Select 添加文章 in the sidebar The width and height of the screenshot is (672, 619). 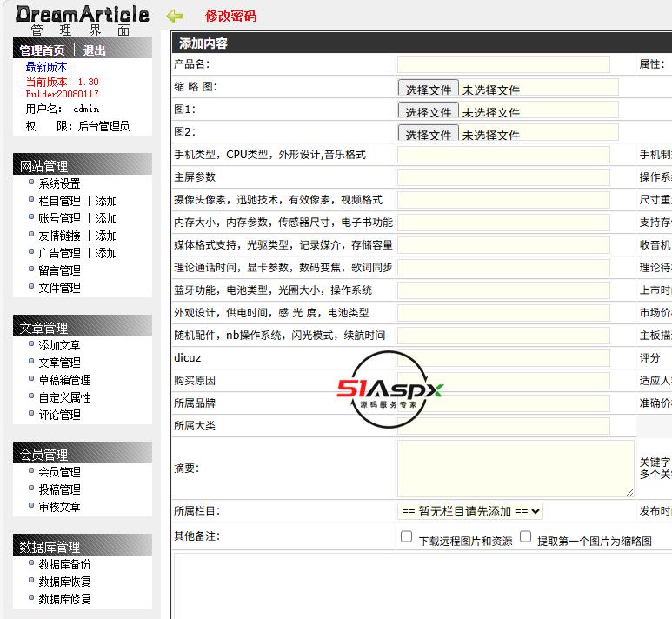tap(60, 345)
